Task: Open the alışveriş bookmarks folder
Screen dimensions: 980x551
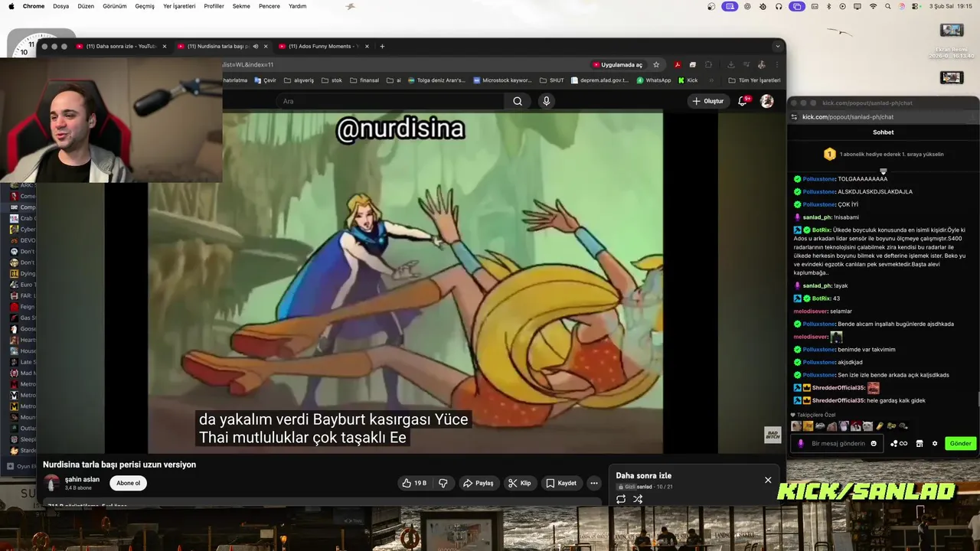Action: pos(299,80)
